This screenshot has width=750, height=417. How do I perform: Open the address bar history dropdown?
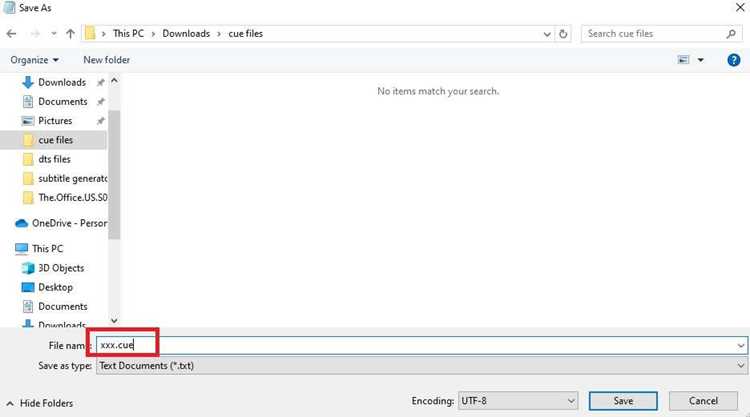coord(547,34)
